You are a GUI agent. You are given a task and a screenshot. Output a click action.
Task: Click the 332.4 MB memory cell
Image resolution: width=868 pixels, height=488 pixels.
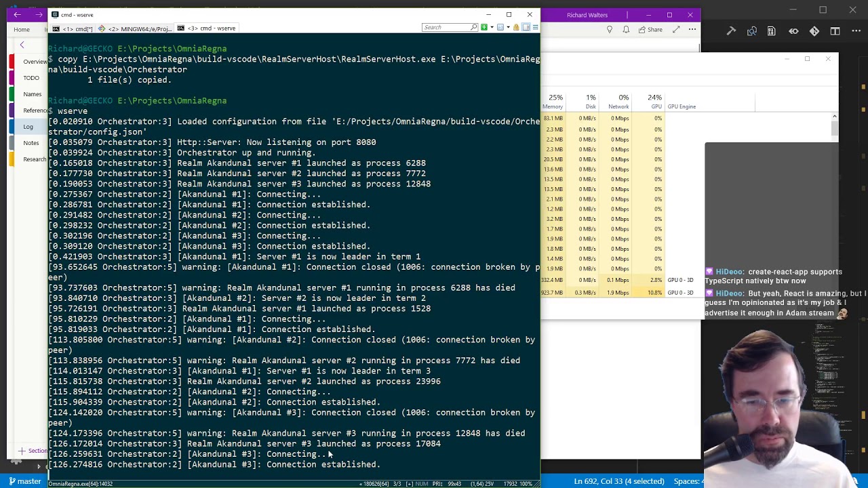tap(553, 280)
